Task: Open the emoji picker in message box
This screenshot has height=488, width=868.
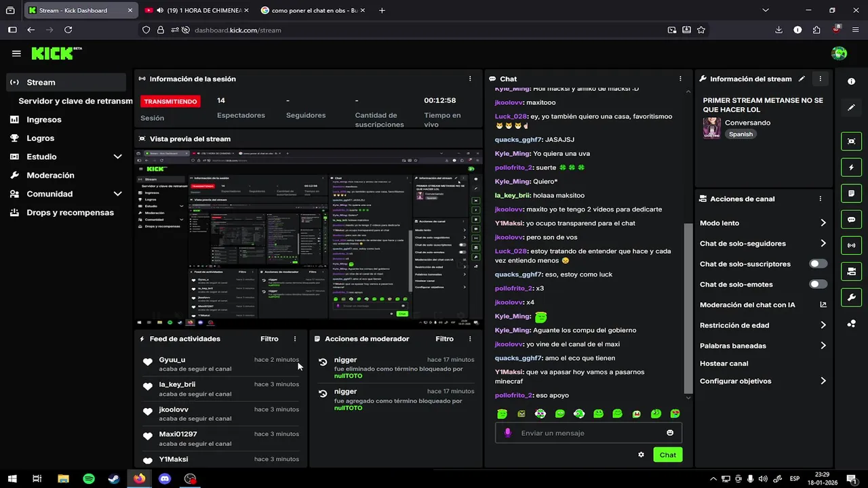Action: (670, 433)
